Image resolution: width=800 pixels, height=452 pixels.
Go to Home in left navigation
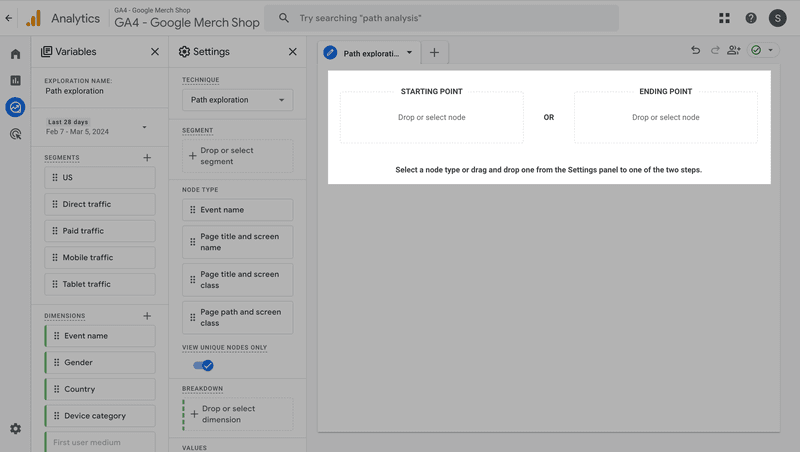(x=15, y=54)
